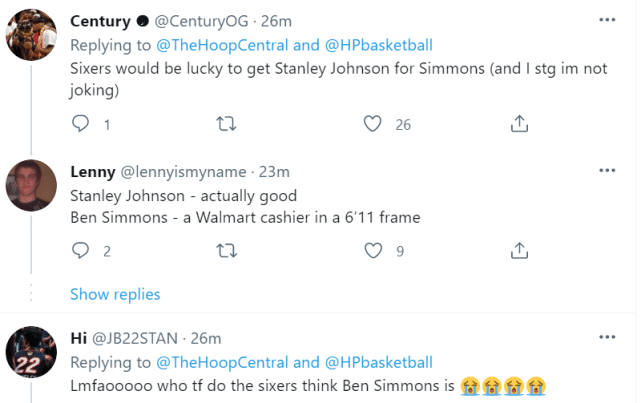Open Lenny's profile via display name

92,171
